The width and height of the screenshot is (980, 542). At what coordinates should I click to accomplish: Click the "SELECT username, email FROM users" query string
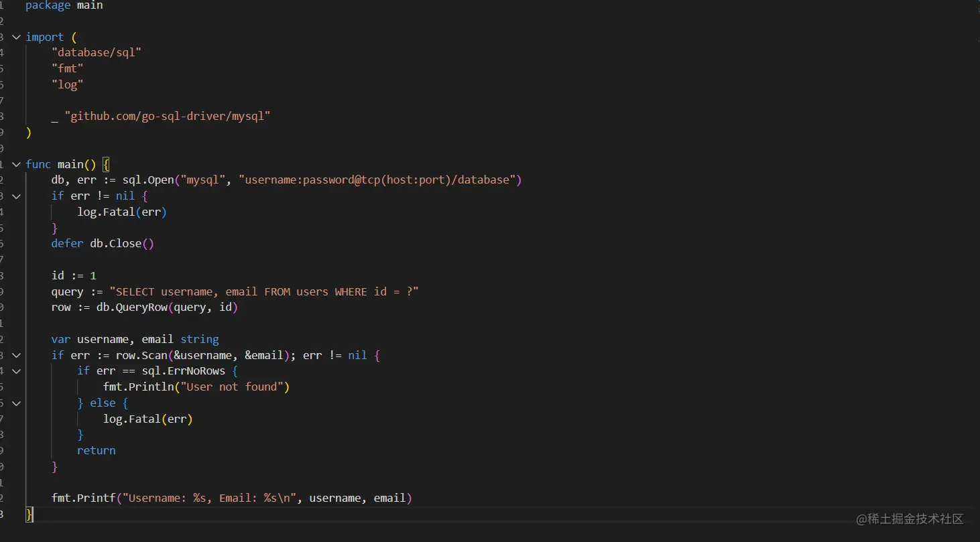[x=264, y=291]
